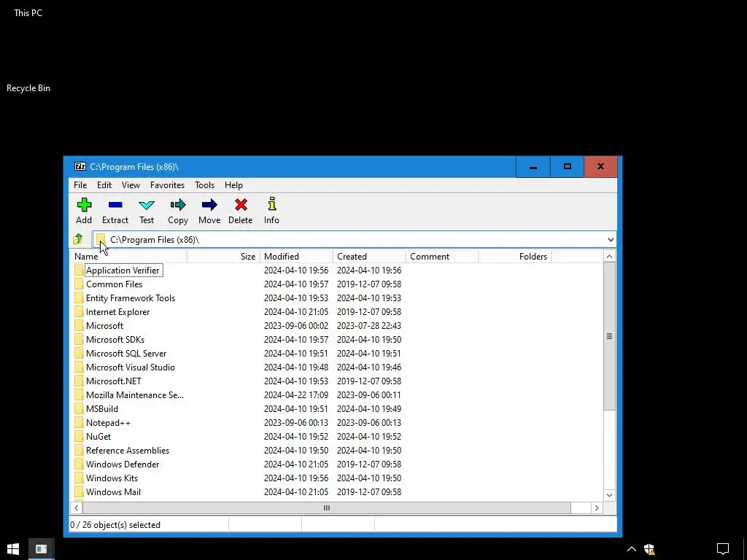The width and height of the screenshot is (747, 560).
Task: Open Windows Start menu
Action: (13, 549)
